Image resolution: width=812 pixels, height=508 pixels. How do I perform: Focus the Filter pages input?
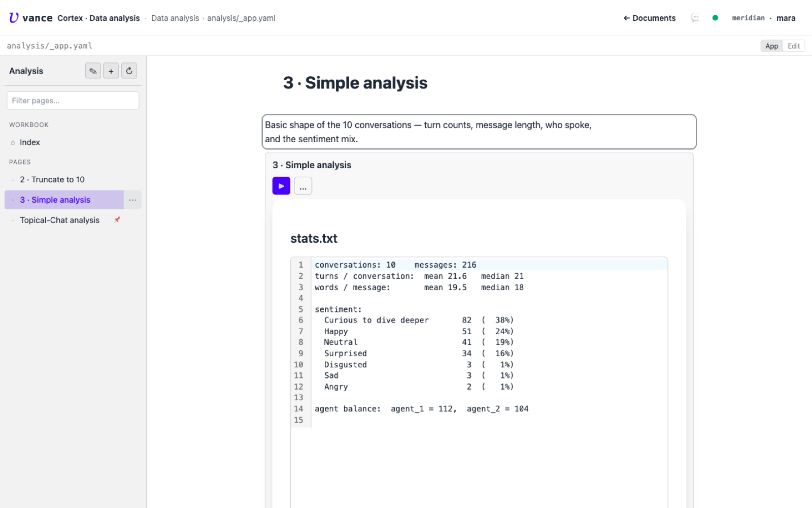pos(73,101)
